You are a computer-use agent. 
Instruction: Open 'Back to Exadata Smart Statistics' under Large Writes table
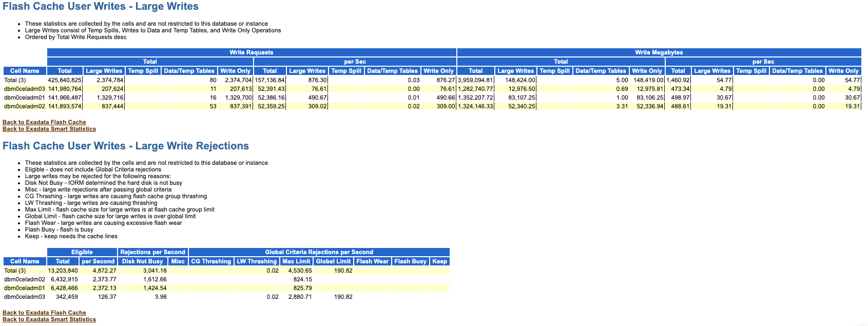click(x=49, y=129)
